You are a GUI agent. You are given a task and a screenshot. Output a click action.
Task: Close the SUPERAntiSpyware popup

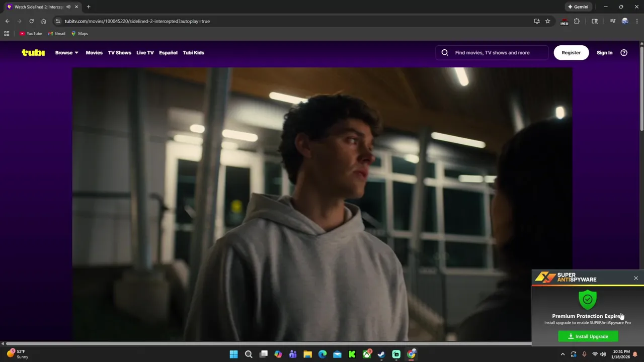click(636, 278)
